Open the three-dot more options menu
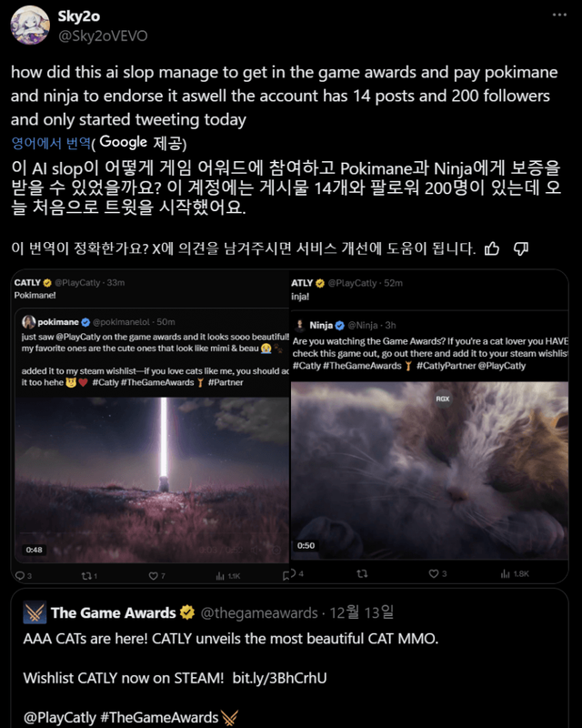The width and height of the screenshot is (582, 728). (x=559, y=15)
